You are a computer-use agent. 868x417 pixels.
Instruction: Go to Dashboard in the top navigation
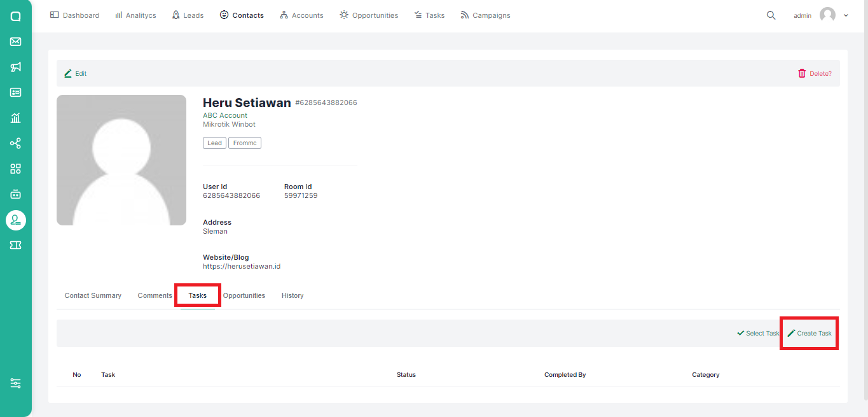coord(74,15)
